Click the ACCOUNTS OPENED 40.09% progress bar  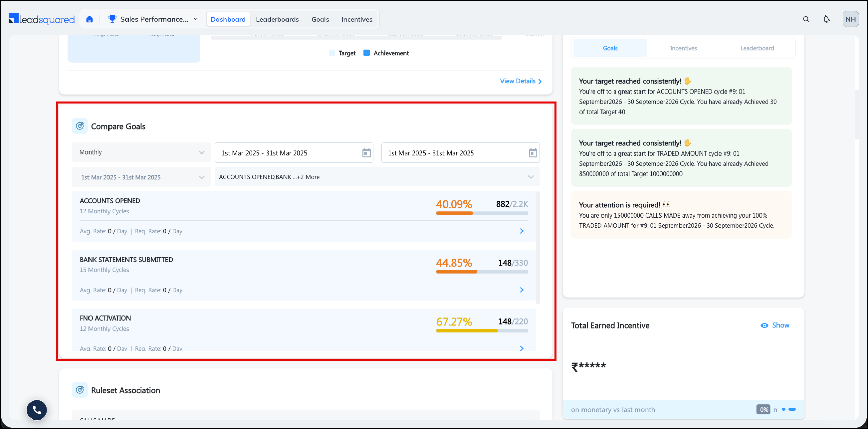tap(482, 213)
